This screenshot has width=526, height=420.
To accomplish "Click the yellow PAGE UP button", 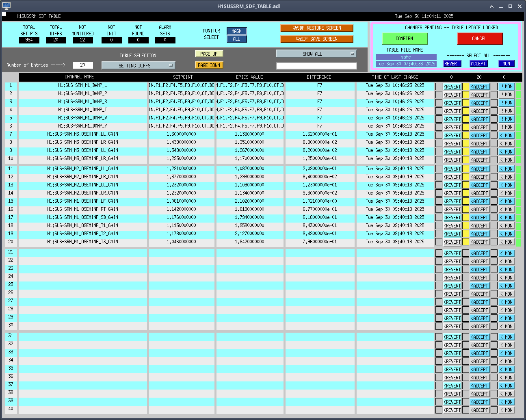I will (209, 54).
